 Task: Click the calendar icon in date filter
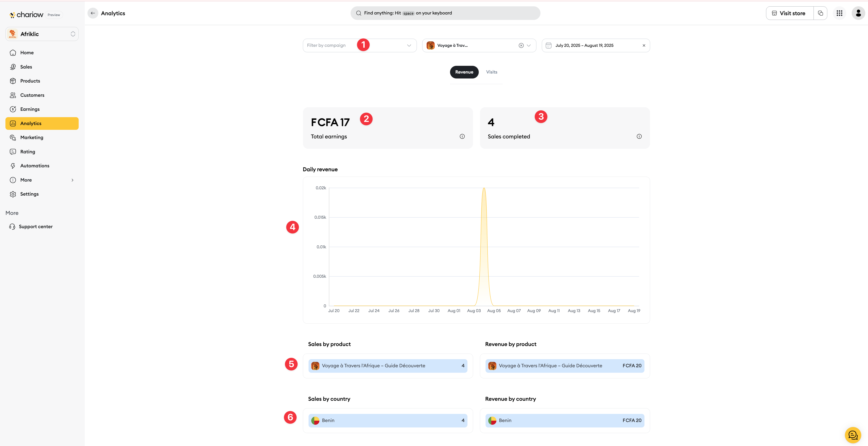pos(548,45)
